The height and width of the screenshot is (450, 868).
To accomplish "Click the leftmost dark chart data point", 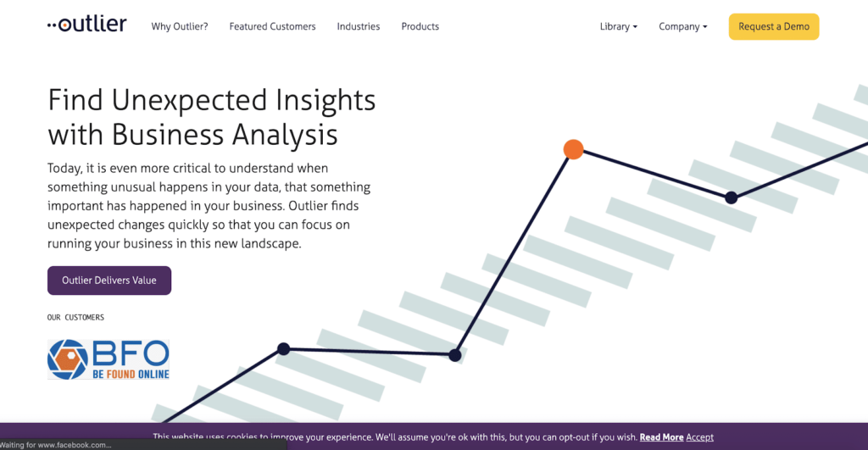I will pos(283,348).
